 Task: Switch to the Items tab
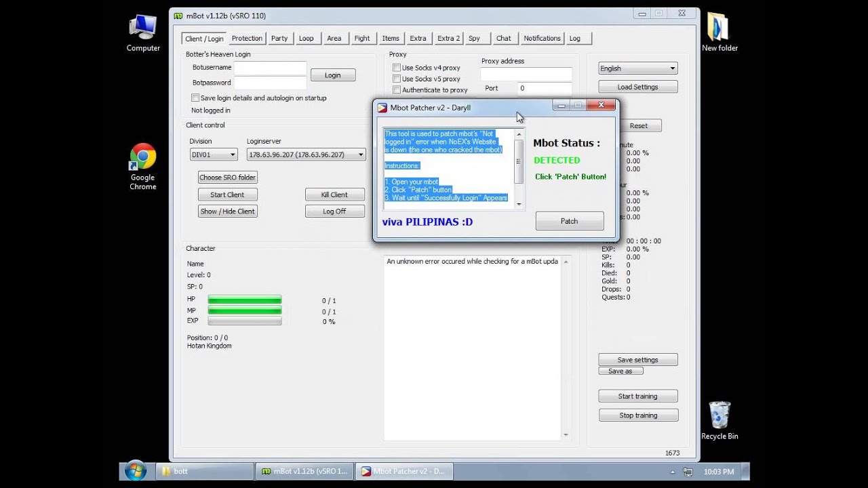tap(391, 39)
